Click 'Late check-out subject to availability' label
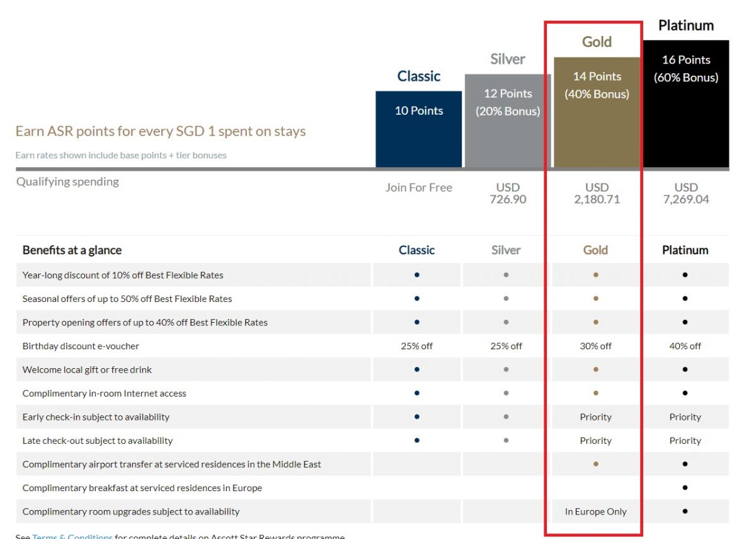Image resolution: width=756 pixels, height=539 pixels. (98, 441)
